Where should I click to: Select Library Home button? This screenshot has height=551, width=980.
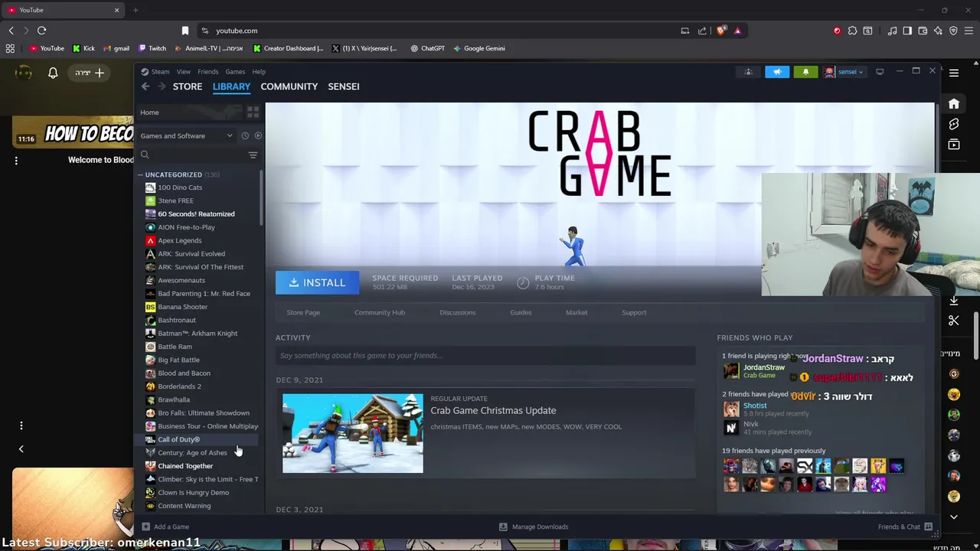[190, 112]
